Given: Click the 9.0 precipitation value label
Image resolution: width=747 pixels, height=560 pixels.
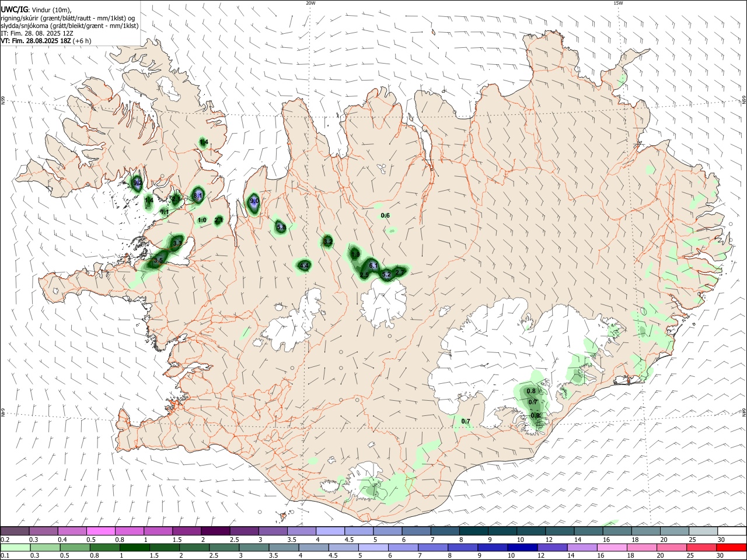Looking at the screenshot, I should 254,201.
